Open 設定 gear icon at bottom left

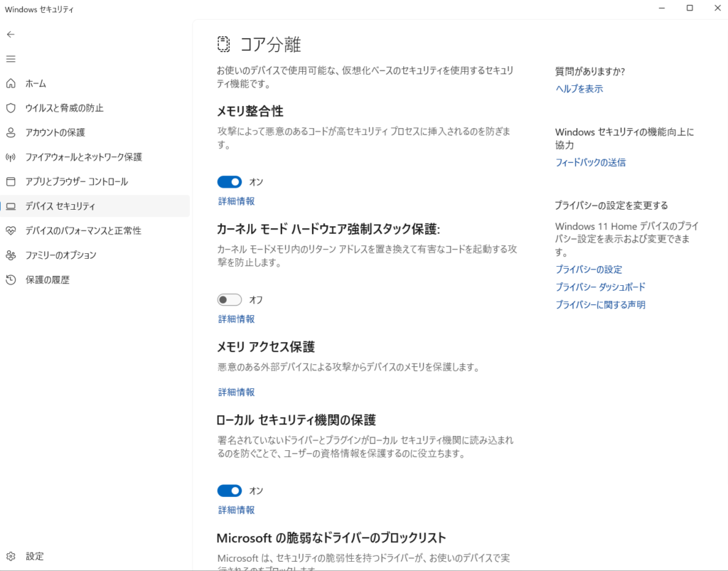coord(10,556)
